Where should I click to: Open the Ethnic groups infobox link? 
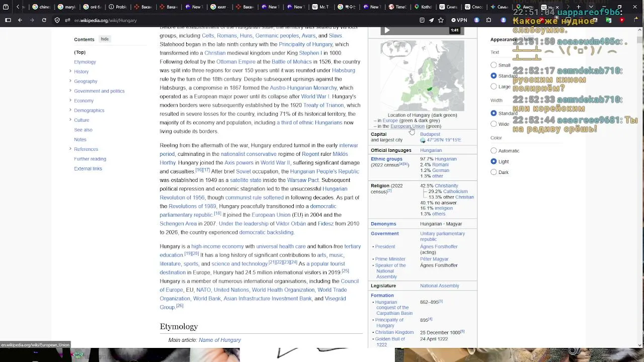point(386,159)
